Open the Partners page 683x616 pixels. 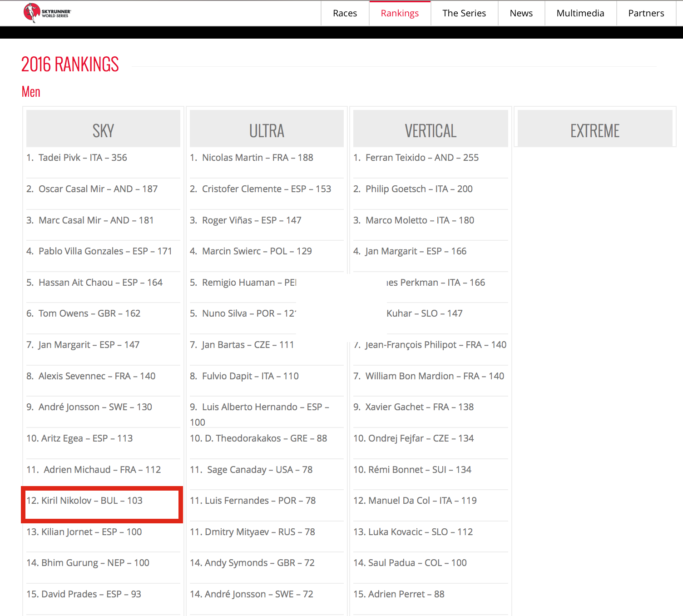[646, 13]
